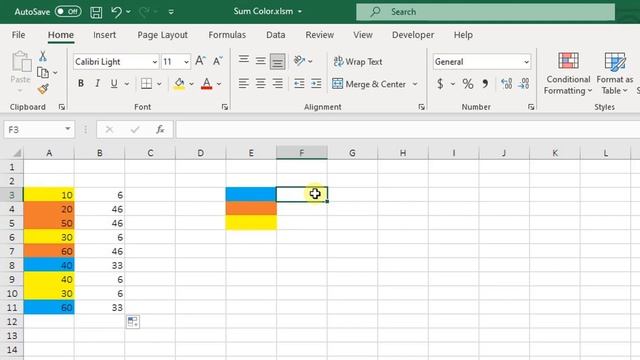The height and width of the screenshot is (360, 640).
Task: Click the Review tab
Action: tap(320, 35)
